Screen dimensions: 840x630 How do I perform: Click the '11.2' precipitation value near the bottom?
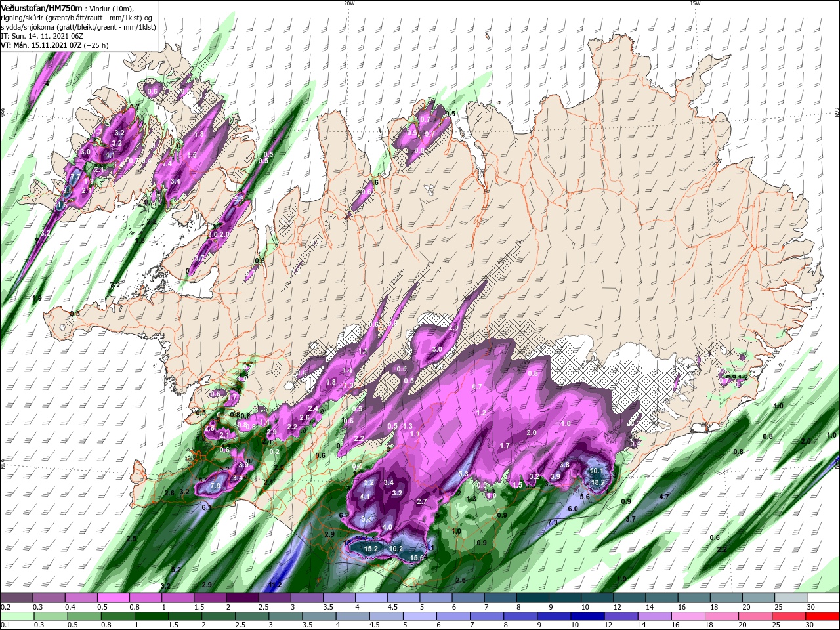(x=275, y=585)
